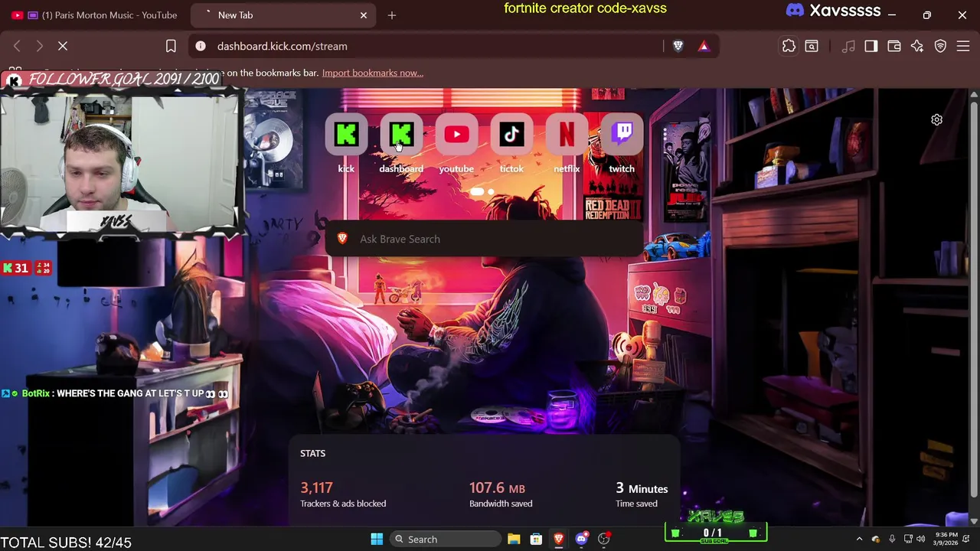Click the microphone tray icon
This screenshot has width=980, height=551.
pyautogui.click(x=892, y=540)
